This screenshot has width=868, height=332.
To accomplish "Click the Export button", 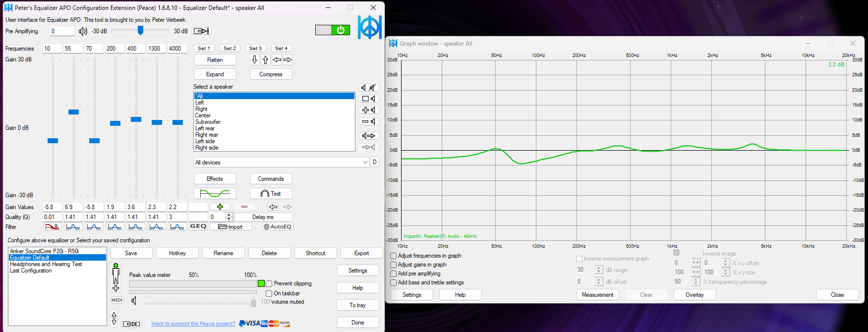I will (x=361, y=253).
